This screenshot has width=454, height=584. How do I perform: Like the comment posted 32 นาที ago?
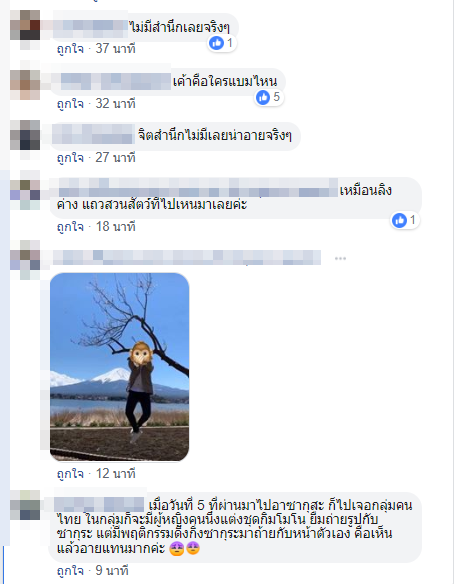click(70, 103)
